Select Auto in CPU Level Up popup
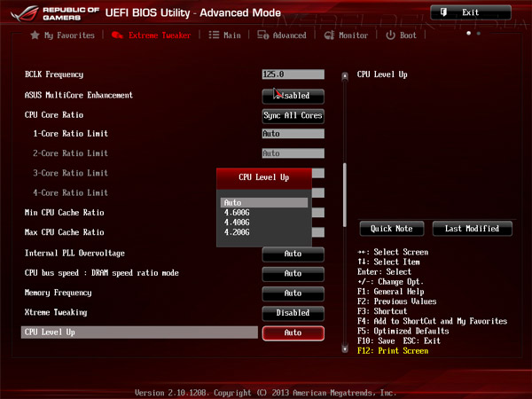532x399 pixels. pos(264,202)
